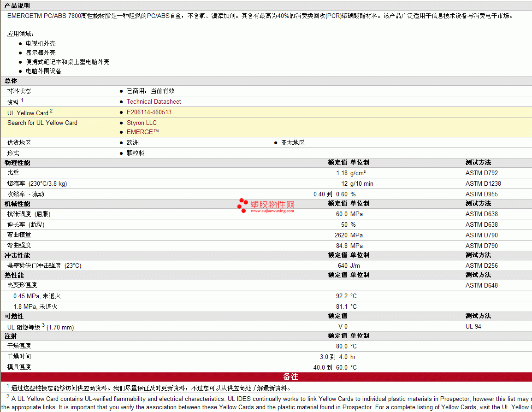Select the 热性能 section header

coord(14,275)
